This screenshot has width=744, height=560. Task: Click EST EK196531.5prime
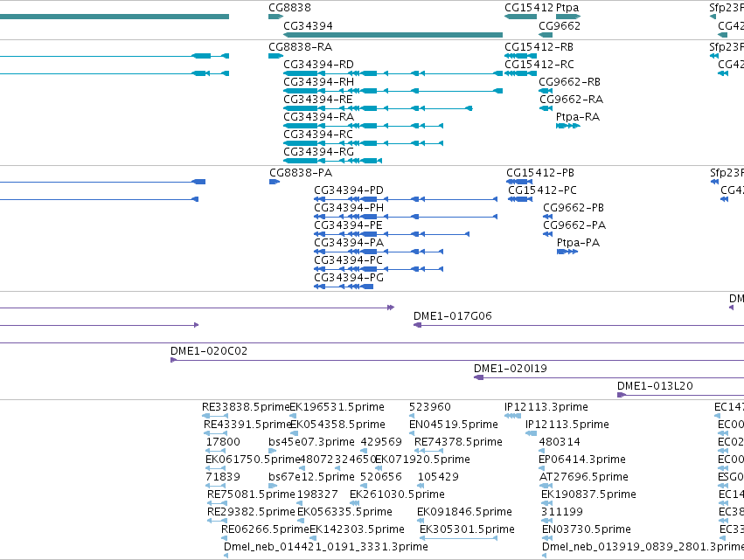tap(337, 407)
